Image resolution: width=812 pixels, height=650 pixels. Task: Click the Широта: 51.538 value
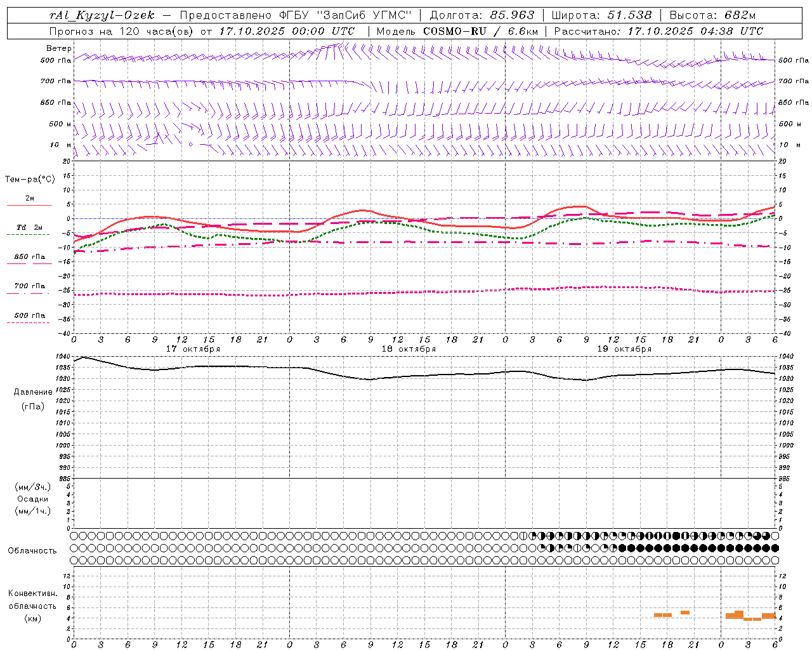[x=601, y=15]
